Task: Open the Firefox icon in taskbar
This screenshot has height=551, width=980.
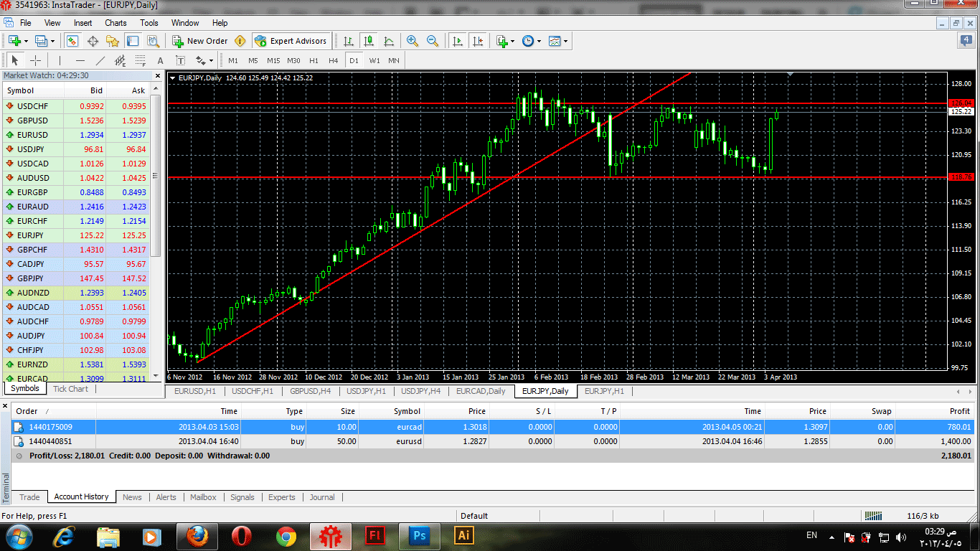Action: point(197,535)
